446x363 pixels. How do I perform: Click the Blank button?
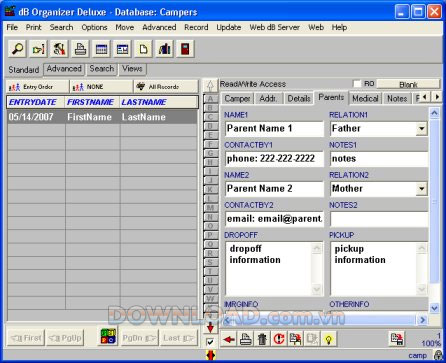click(408, 84)
